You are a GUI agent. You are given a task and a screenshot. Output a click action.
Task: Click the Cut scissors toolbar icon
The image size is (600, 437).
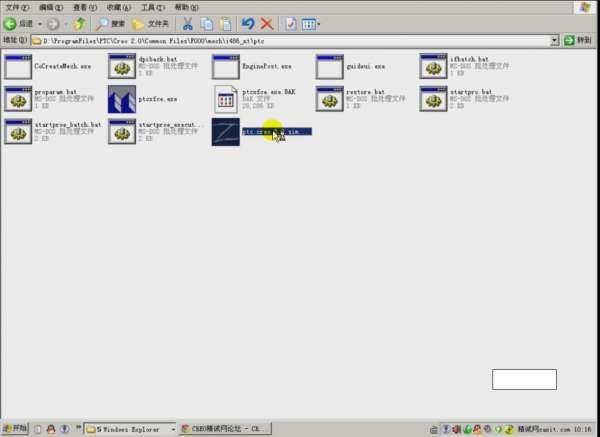187,23
